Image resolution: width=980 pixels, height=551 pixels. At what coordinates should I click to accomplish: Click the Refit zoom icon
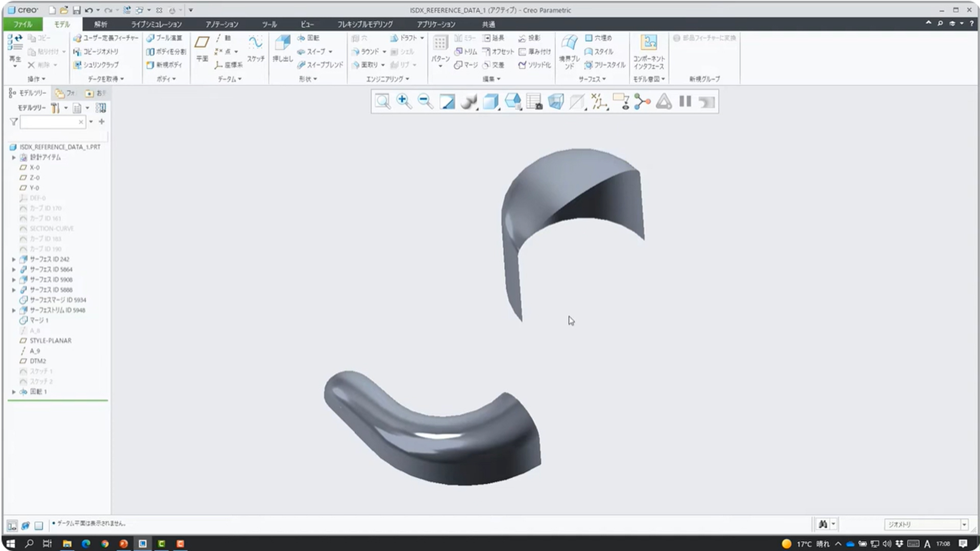tap(382, 102)
